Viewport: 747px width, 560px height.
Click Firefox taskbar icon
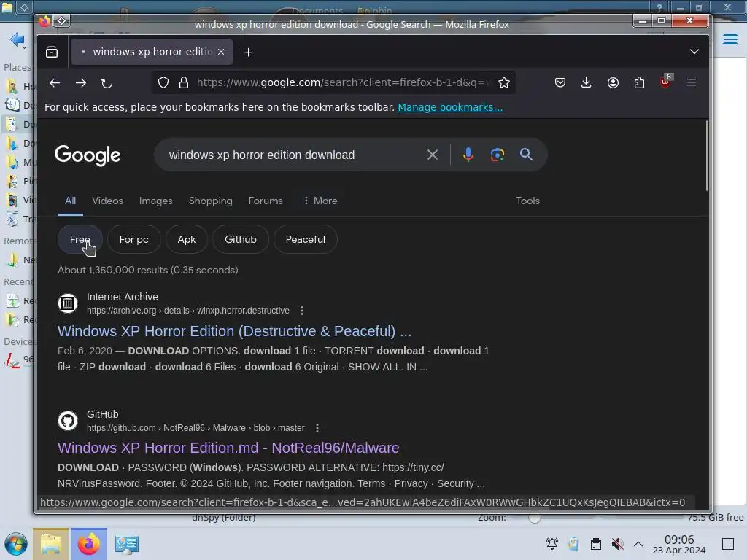88,544
